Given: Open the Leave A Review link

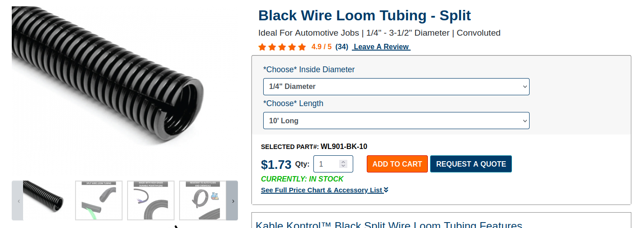Looking at the screenshot, I should pos(381,47).
